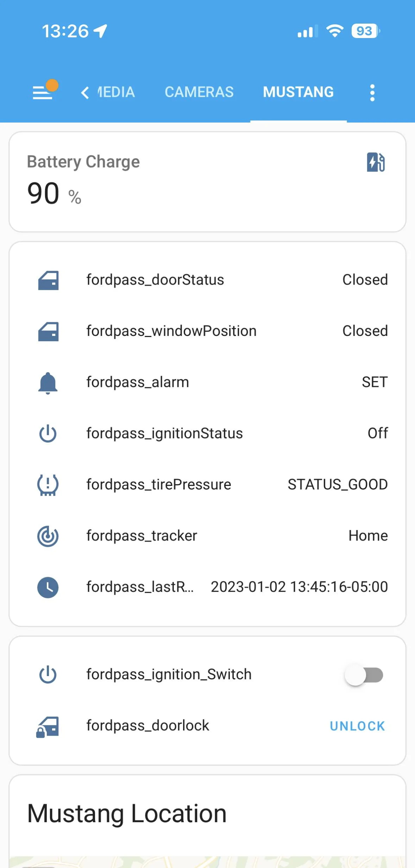Open the fordpass_ignitionStatus entity label
This screenshot has height=868, width=415.
[165, 433]
